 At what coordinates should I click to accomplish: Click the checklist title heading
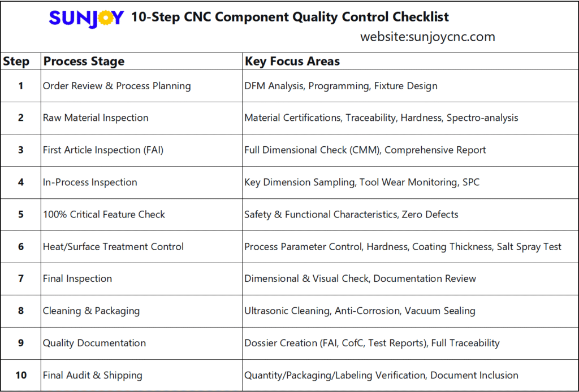point(290,18)
